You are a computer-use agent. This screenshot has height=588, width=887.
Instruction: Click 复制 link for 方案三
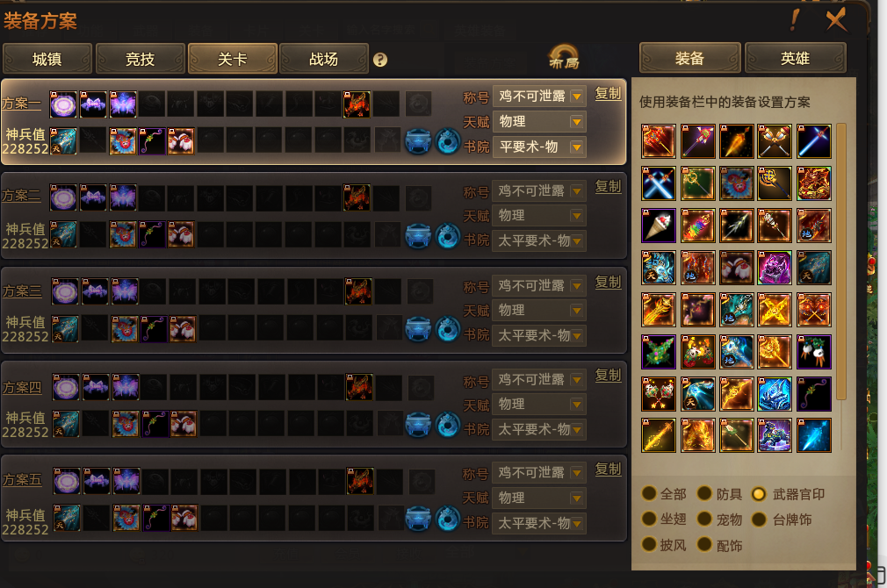click(608, 282)
